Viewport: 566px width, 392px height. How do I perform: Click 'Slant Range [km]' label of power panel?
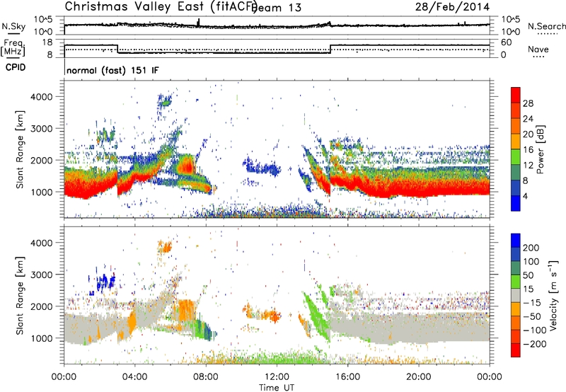[20, 149]
